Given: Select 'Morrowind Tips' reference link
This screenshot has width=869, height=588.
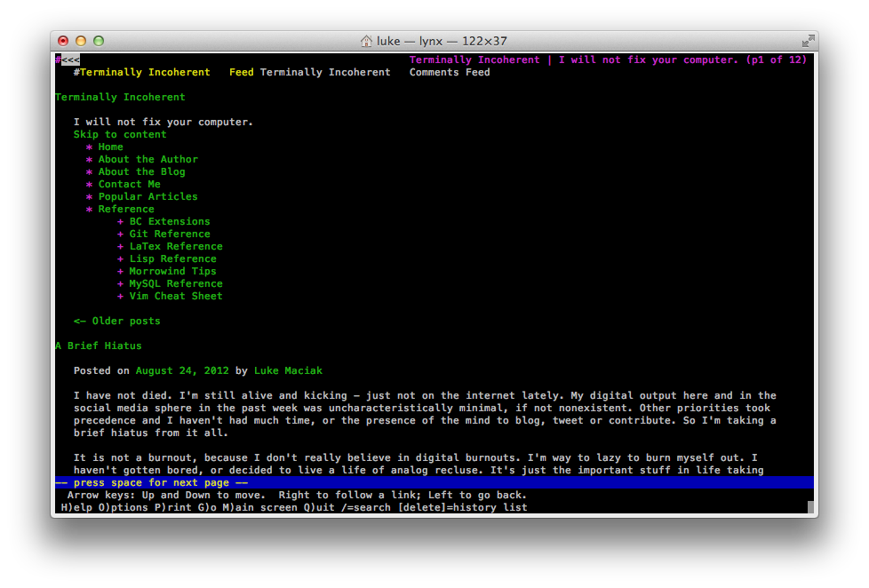Looking at the screenshot, I should tap(172, 272).
